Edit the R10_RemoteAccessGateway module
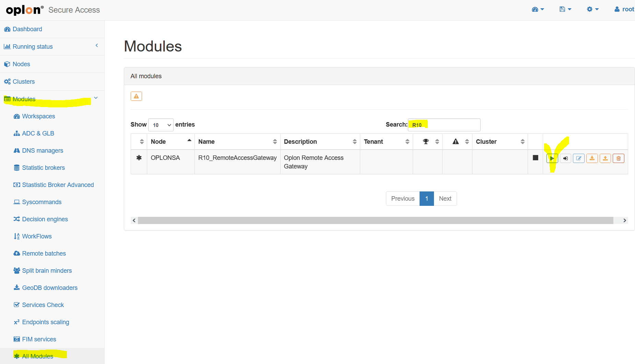635x364 pixels. pos(579,158)
